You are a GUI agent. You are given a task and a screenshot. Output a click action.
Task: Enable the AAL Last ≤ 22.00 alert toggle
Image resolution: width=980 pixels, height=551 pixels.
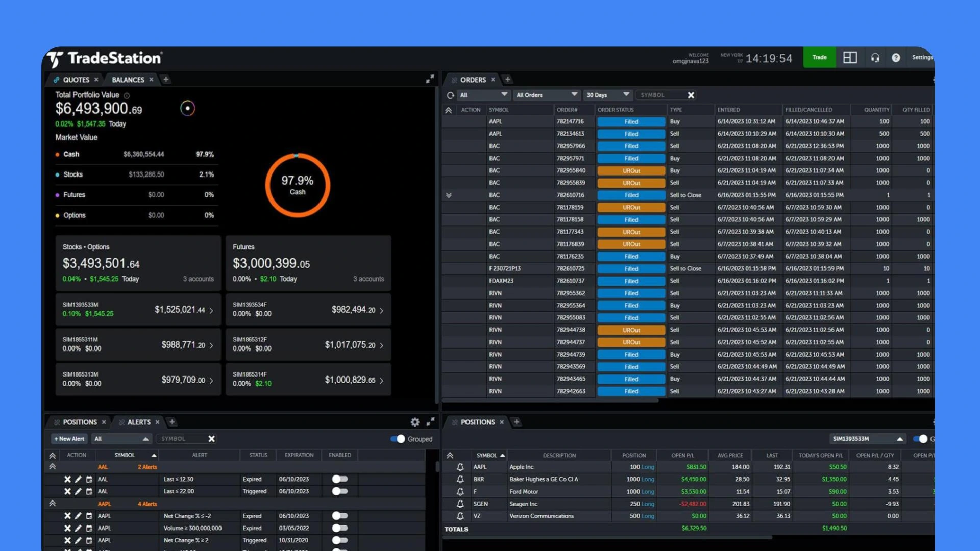click(x=339, y=492)
